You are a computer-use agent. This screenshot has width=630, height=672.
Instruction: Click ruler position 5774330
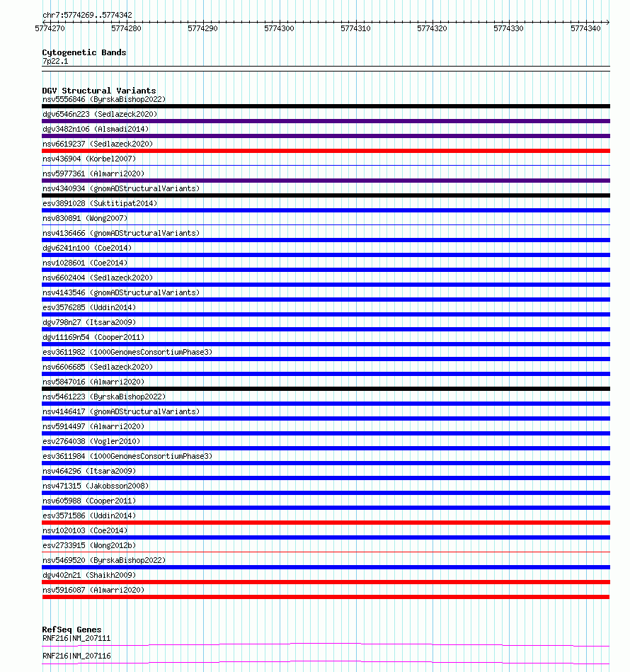coord(508,28)
